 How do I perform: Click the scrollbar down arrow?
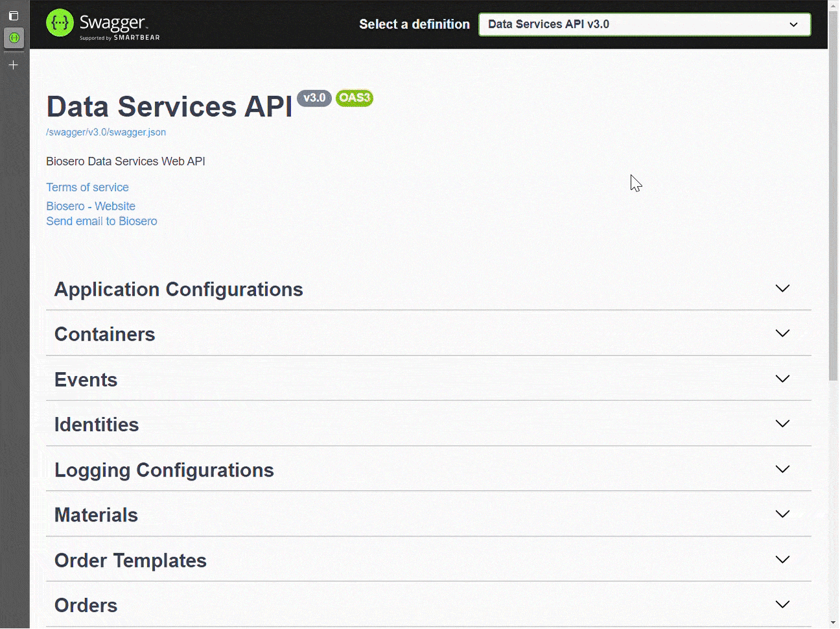pyautogui.click(x=834, y=623)
